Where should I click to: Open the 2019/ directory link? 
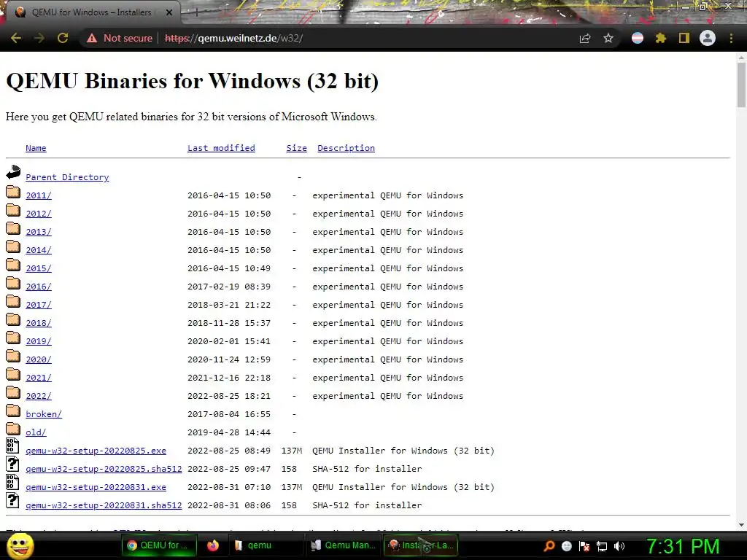(x=39, y=341)
